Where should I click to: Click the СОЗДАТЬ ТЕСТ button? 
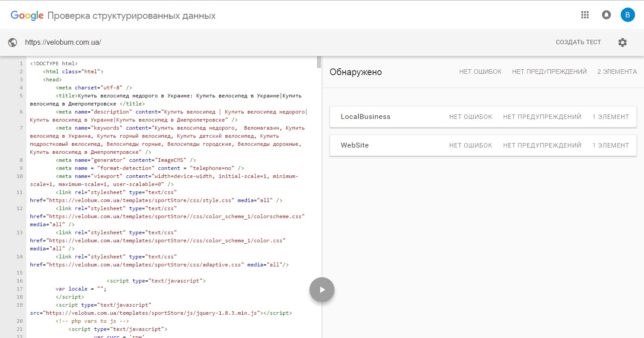(578, 42)
